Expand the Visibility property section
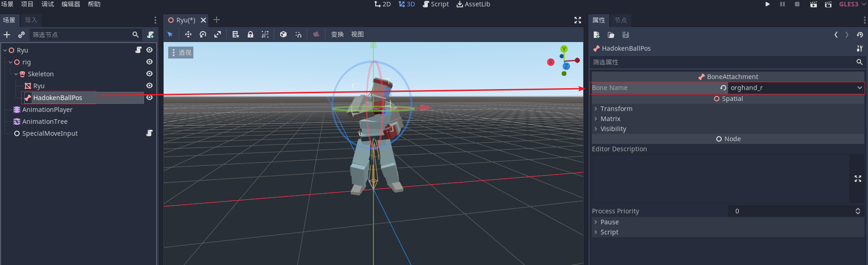868x265 pixels. (728, 129)
